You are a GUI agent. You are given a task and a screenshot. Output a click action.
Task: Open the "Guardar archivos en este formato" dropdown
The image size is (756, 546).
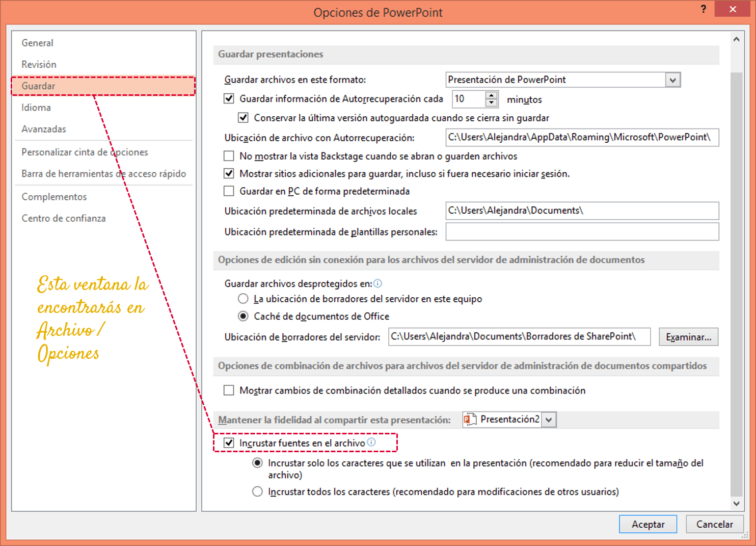click(x=673, y=80)
